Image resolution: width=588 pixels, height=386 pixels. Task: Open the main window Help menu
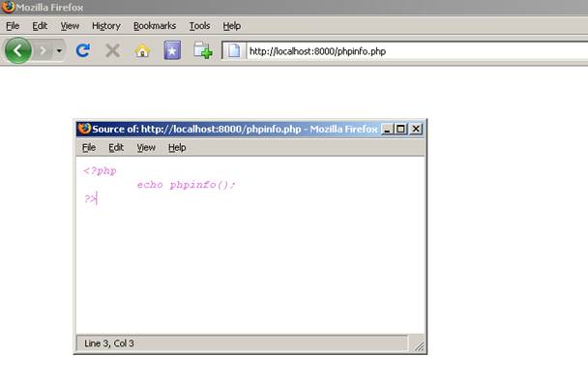[232, 26]
